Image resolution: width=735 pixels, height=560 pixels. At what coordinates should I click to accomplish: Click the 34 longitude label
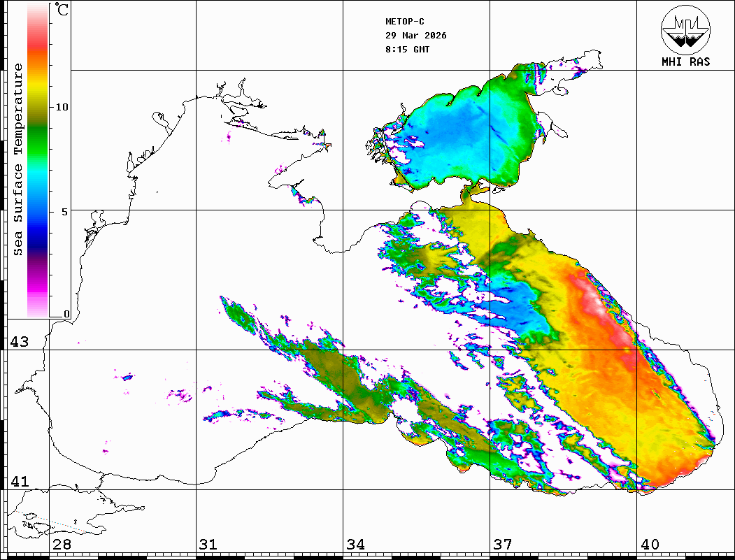[x=355, y=545]
